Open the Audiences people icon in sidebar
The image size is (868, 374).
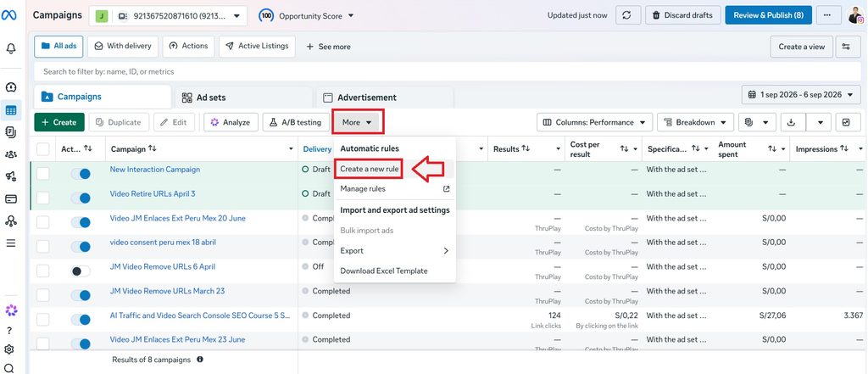(x=10, y=154)
